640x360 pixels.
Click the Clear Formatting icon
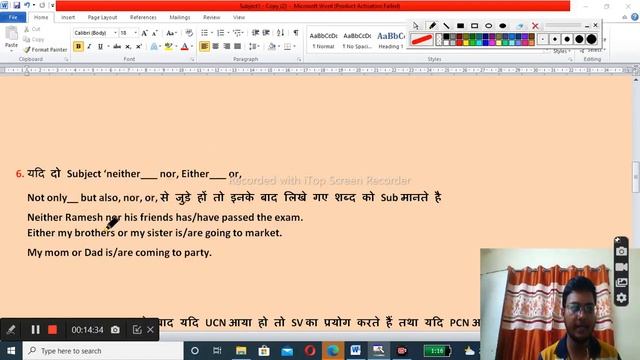[x=189, y=33]
